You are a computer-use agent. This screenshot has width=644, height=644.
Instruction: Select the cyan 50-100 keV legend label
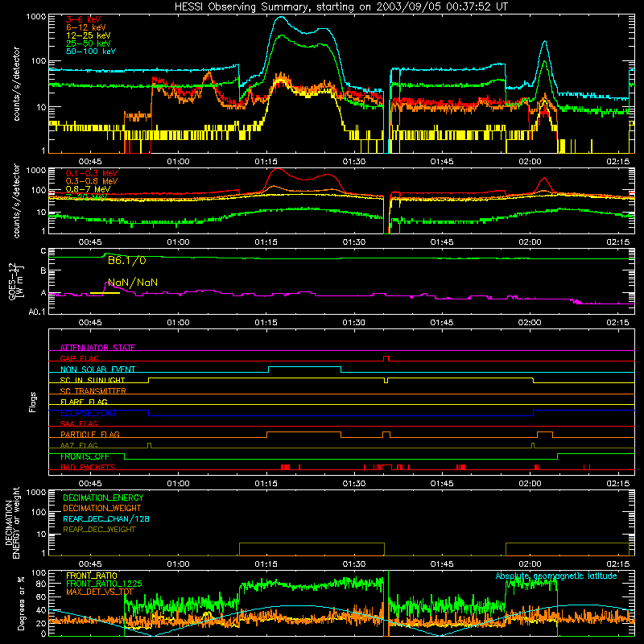pos(90,51)
